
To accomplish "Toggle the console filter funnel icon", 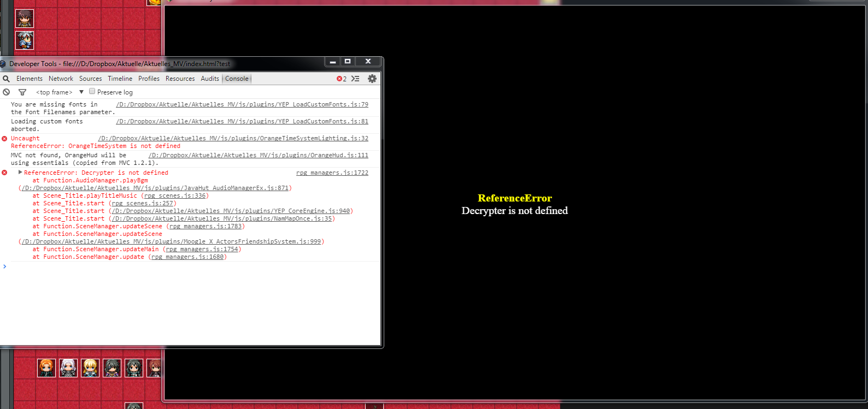I will pyautogui.click(x=22, y=92).
